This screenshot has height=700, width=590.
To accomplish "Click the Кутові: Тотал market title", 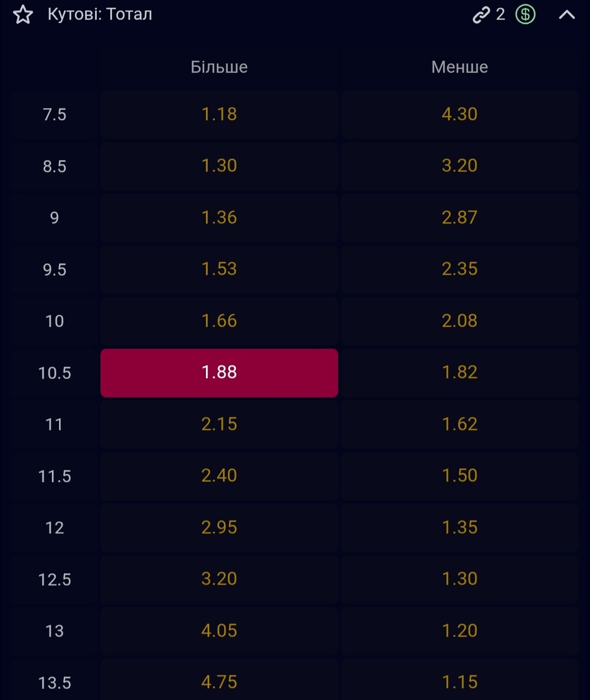I will (x=100, y=14).
